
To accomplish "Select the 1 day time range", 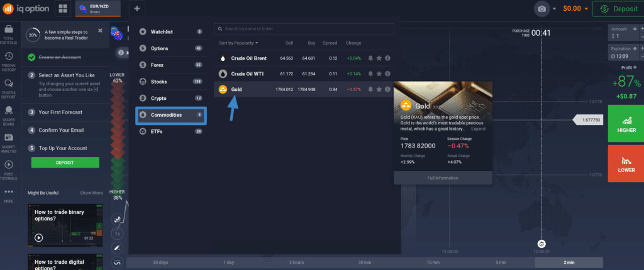I will (229, 262).
